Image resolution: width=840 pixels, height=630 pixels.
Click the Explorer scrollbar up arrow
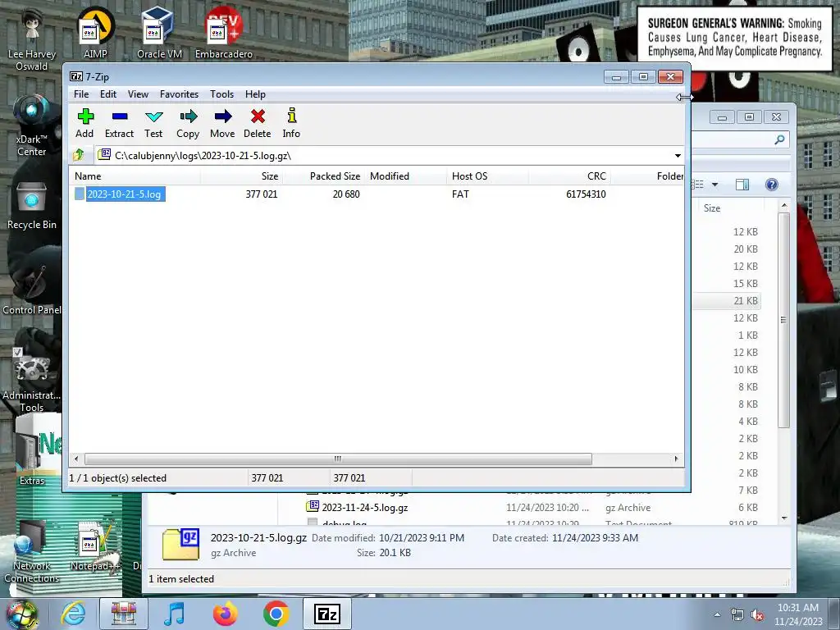[x=784, y=206]
